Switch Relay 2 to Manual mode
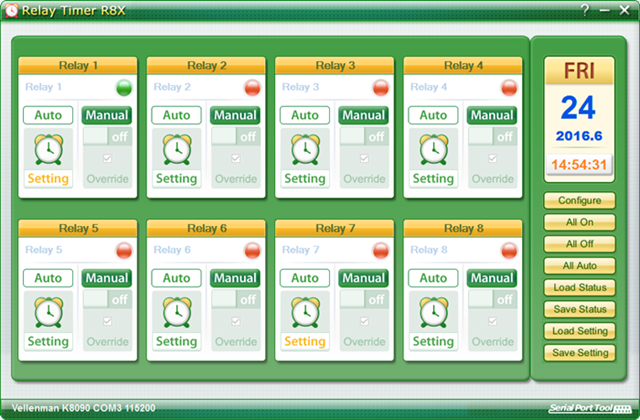 235,115
